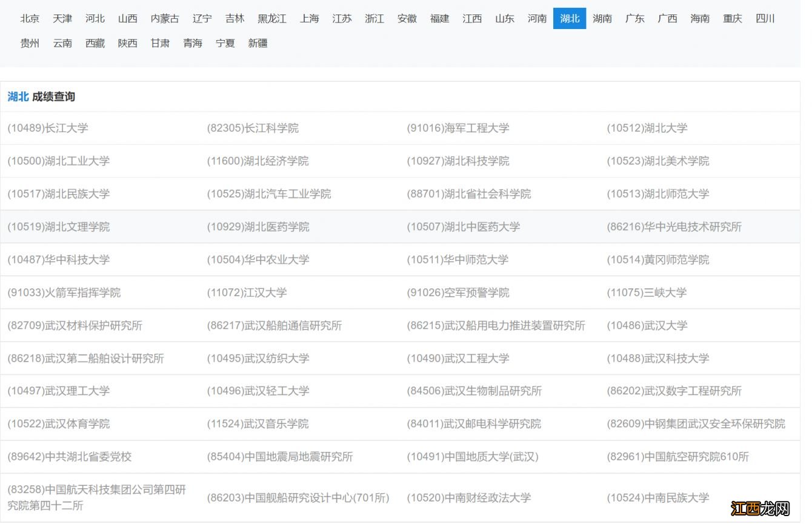Open (10514)黄冈师范学院
This screenshot has height=527, width=812.
(658, 259)
